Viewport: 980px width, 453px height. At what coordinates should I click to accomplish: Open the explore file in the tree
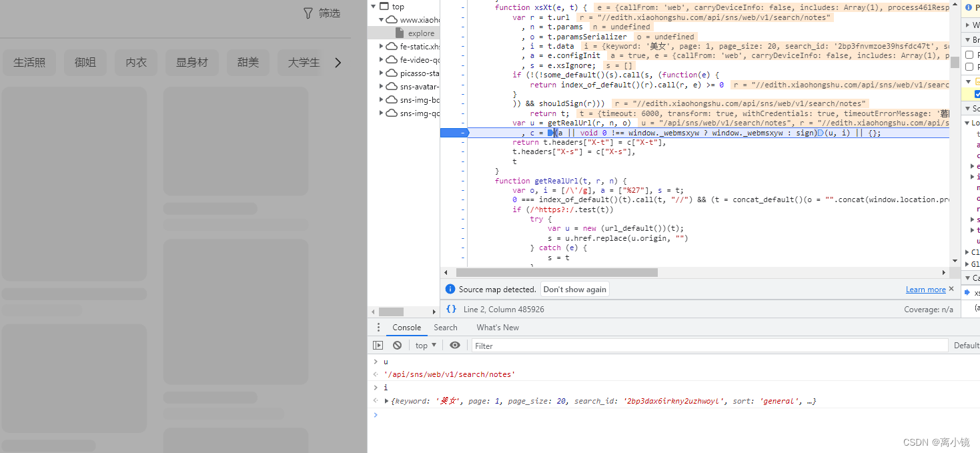coord(421,33)
